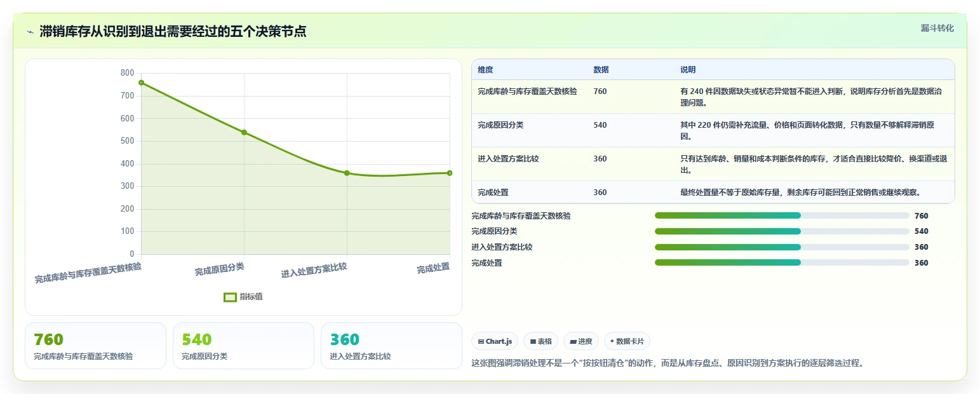Screen dimensions: 980x394
Task: Click the 维度 column header
Action: point(485,70)
